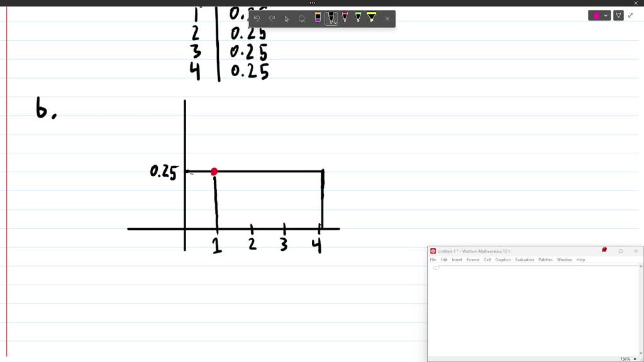Screen dimensions: 644x362
Task: Select the yellow highlighter tool
Action: coord(372,17)
